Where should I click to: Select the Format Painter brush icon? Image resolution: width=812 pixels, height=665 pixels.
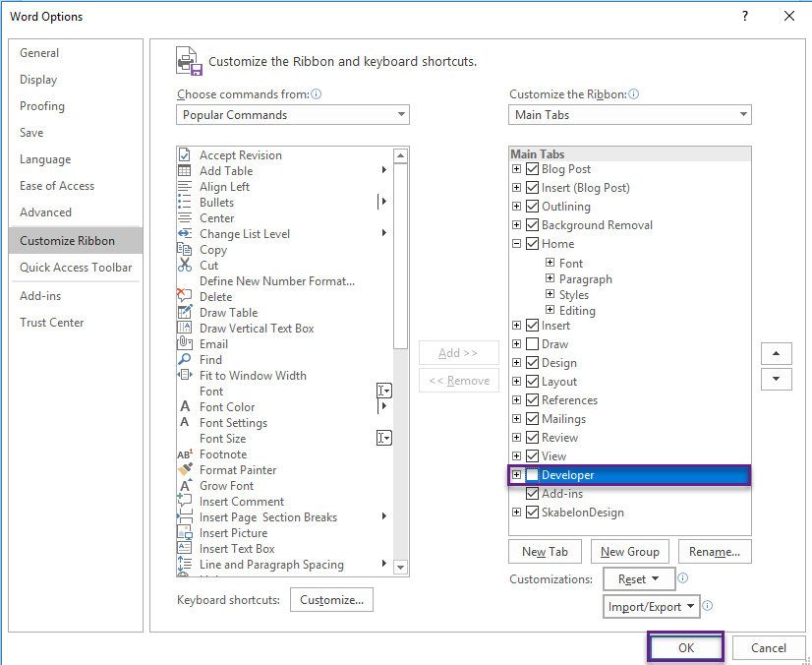(x=185, y=469)
